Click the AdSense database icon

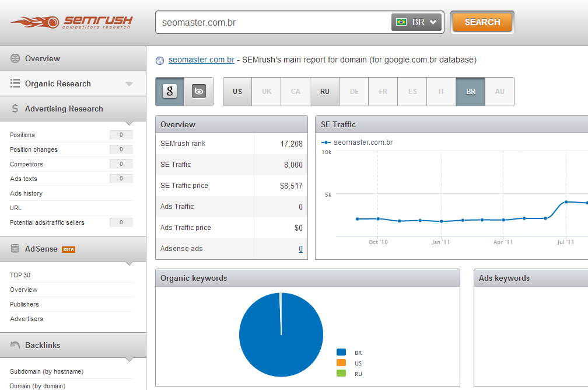pyautogui.click(x=15, y=249)
